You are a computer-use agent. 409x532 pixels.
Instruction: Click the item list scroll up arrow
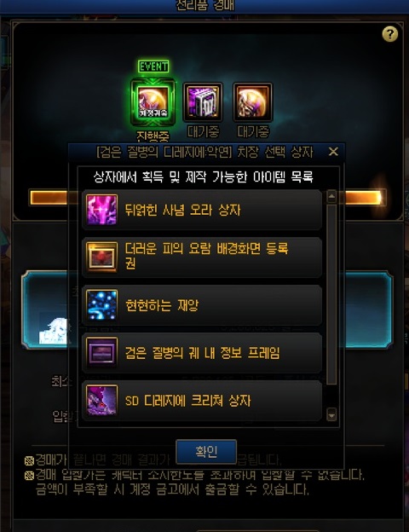coord(331,196)
